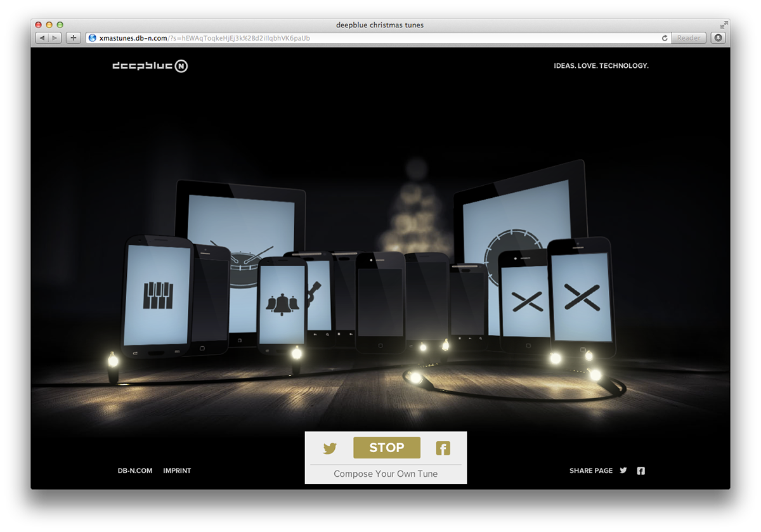Screen dimensions: 761x532
Task: Click the yellow minimize window button
Action: tap(49, 25)
